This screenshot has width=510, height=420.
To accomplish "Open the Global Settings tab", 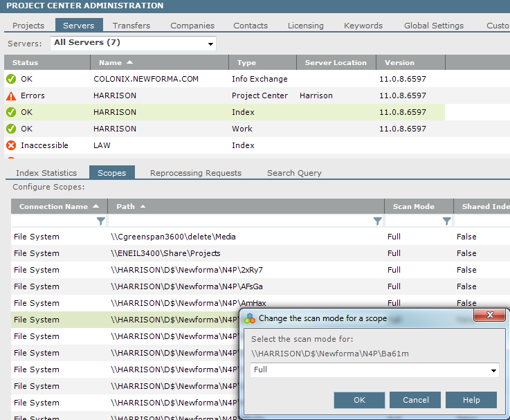I will click(434, 26).
